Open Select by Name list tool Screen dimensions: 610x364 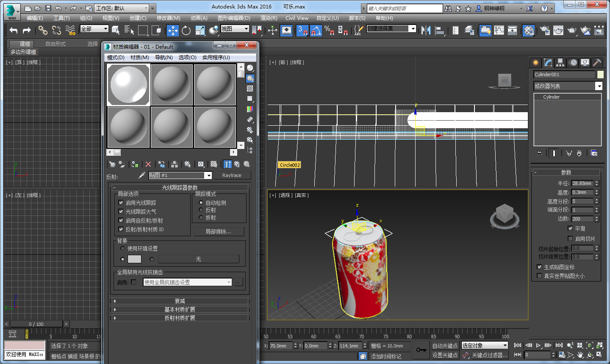[129, 30]
